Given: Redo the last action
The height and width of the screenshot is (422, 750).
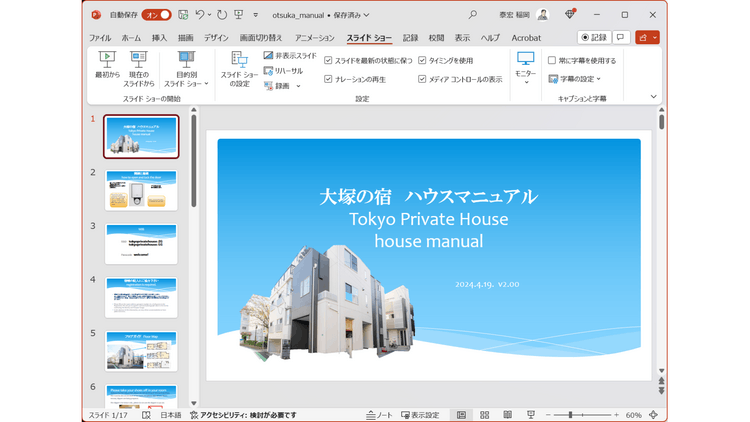Looking at the screenshot, I should 222,15.
